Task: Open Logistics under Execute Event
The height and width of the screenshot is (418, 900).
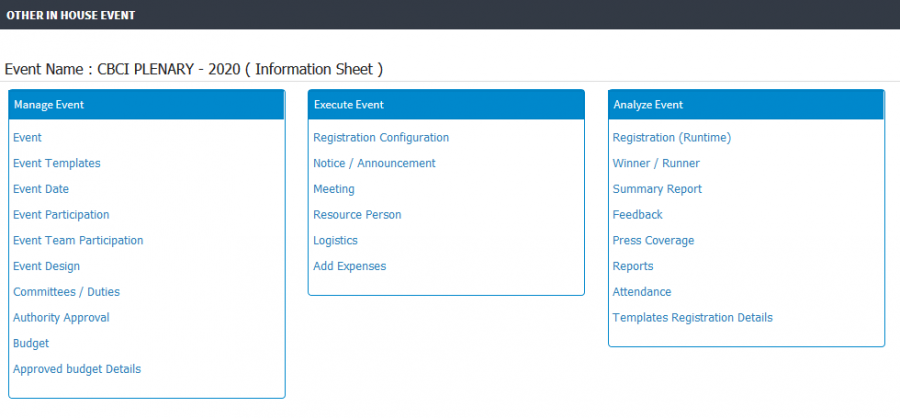Action: click(x=335, y=240)
